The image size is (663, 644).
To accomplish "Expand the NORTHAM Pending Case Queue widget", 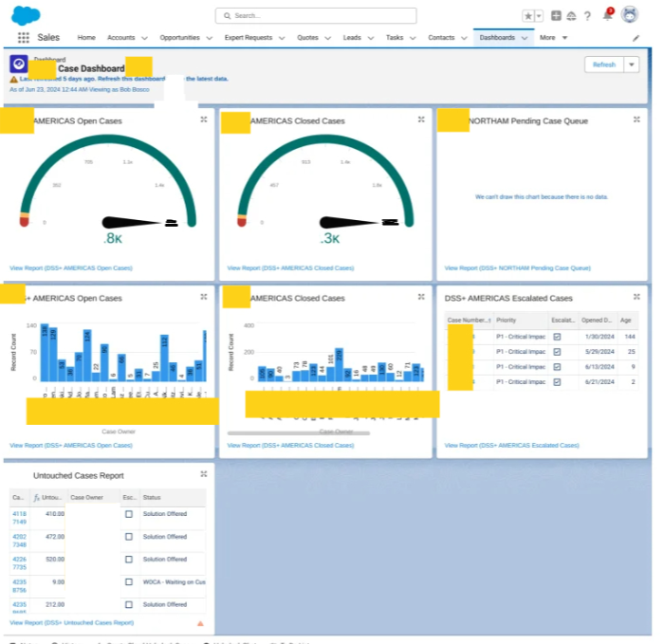I will 639,120.
